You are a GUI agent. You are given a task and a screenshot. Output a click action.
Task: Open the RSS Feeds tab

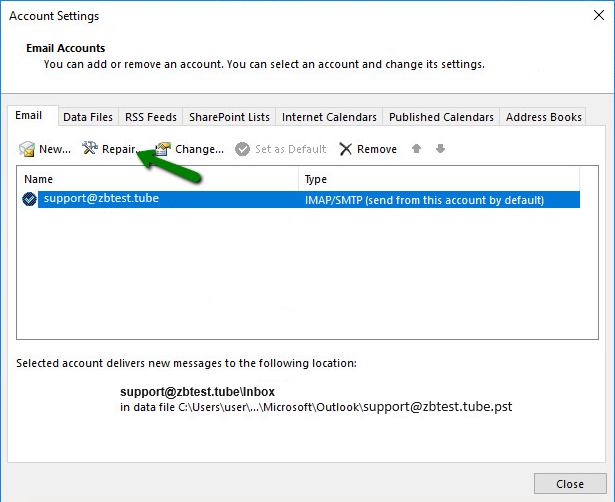coord(151,117)
